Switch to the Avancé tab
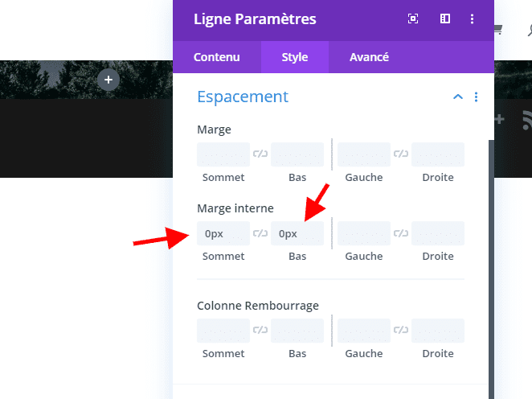The height and width of the screenshot is (399, 532). pos(369,57)
